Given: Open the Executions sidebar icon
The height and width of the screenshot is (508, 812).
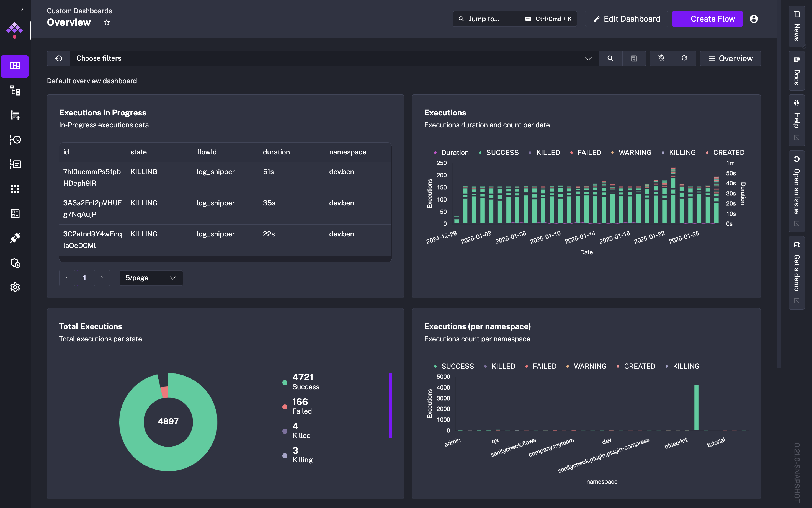Looking at the screenshot, I should point(15,140).
